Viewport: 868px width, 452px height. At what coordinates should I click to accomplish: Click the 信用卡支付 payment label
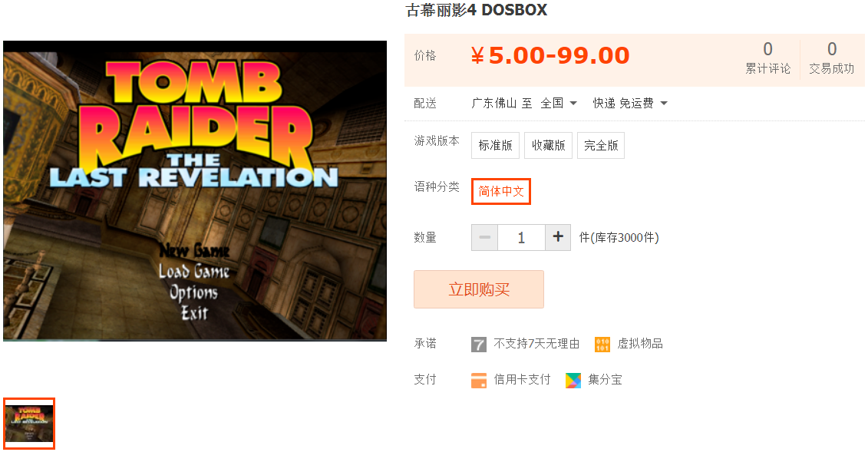522,380
